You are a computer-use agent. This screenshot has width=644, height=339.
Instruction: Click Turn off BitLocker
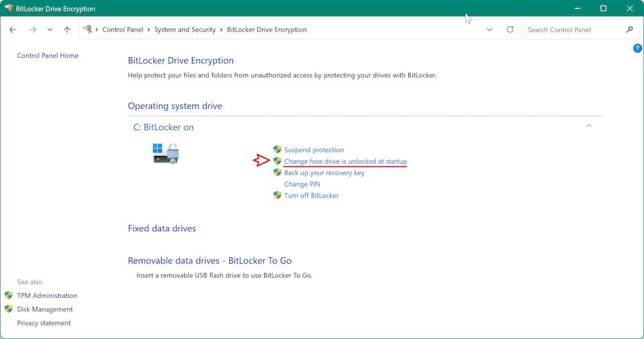(x=311, y=196)
